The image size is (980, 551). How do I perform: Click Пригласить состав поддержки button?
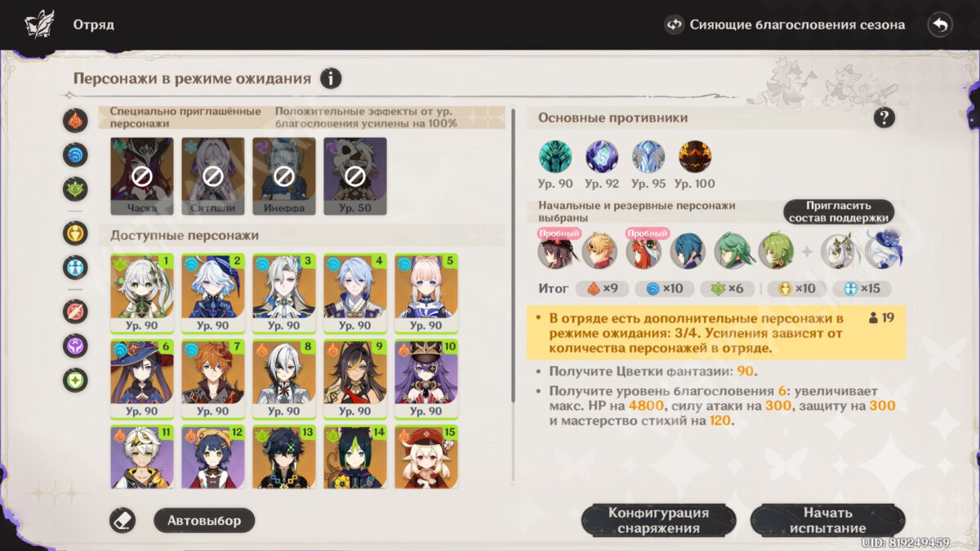tap(839, 211)
